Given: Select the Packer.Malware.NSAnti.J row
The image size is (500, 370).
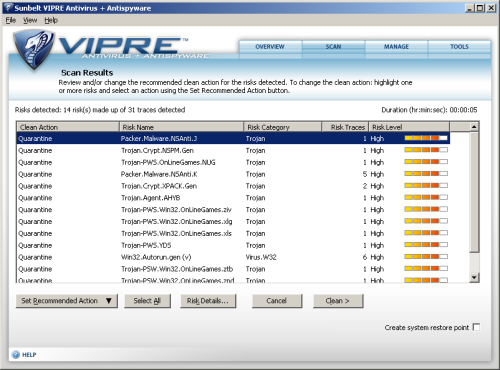Looking at the screenshot, I should pyautogui.click(x=233, y=138).
